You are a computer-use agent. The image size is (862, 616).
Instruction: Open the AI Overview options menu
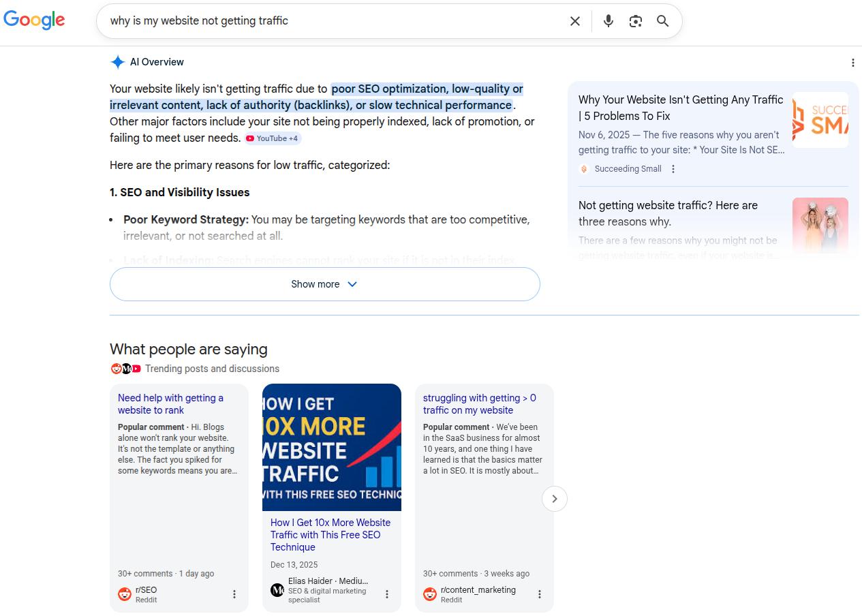pyautogui.click(x=852, y=62)
